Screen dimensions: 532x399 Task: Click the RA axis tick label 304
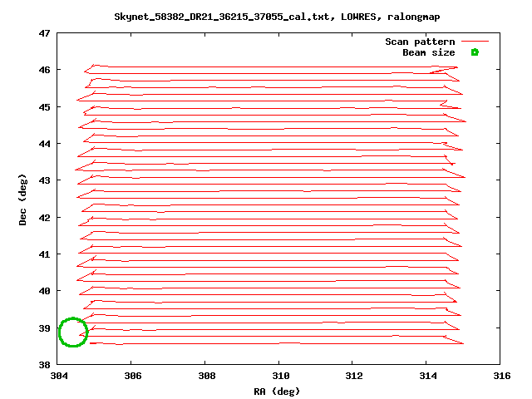tap(59, 376)
